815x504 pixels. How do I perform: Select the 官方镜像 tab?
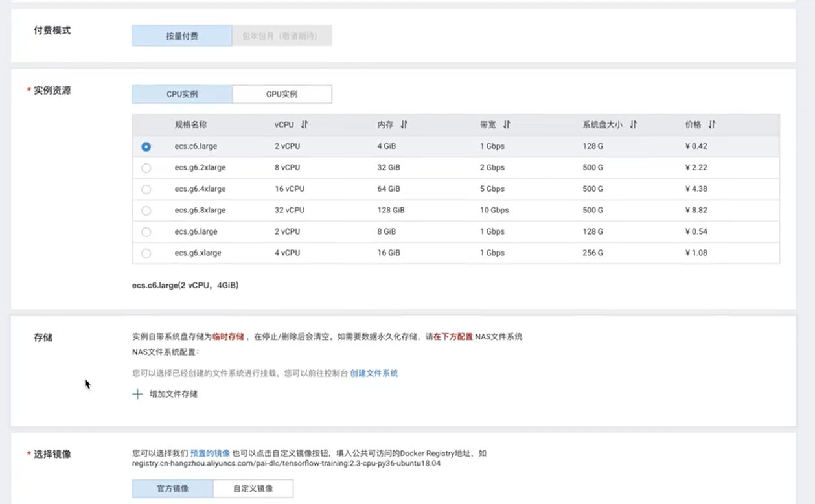coord(172,488)
